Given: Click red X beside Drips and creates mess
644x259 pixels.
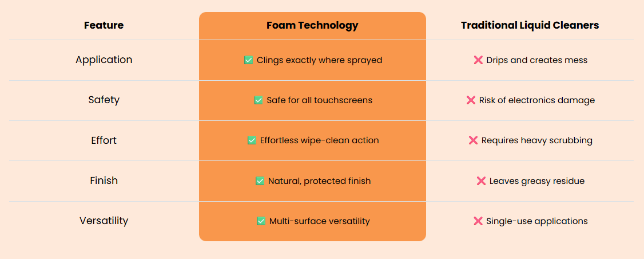Looking at the screenshot, I should tap(478, 60).
